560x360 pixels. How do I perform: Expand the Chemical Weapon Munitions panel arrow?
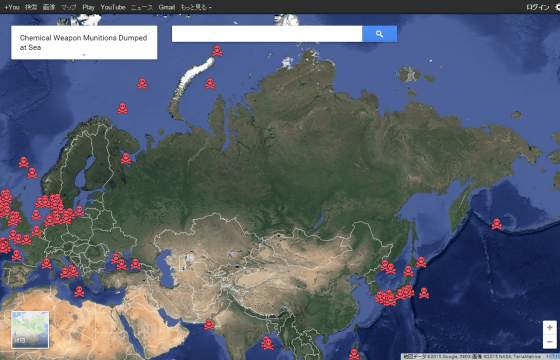coord(84,55)
